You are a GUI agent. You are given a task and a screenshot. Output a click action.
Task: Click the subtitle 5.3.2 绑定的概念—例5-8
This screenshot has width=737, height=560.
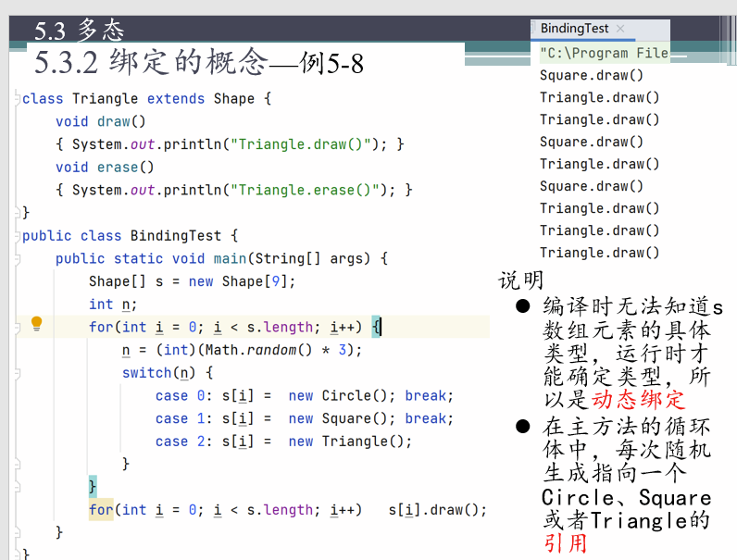click(199, 63)
